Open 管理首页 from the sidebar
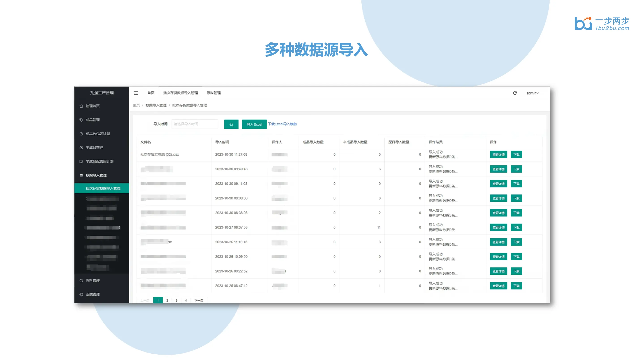 (92, 106)
